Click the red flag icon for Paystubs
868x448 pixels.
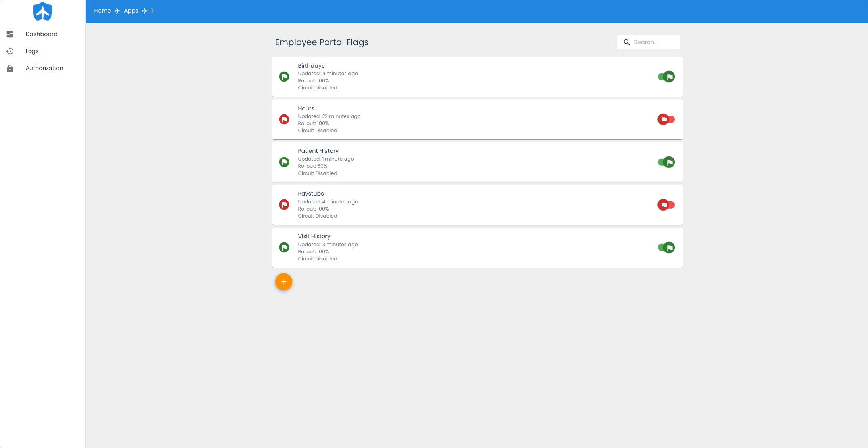tap(284, 205)
